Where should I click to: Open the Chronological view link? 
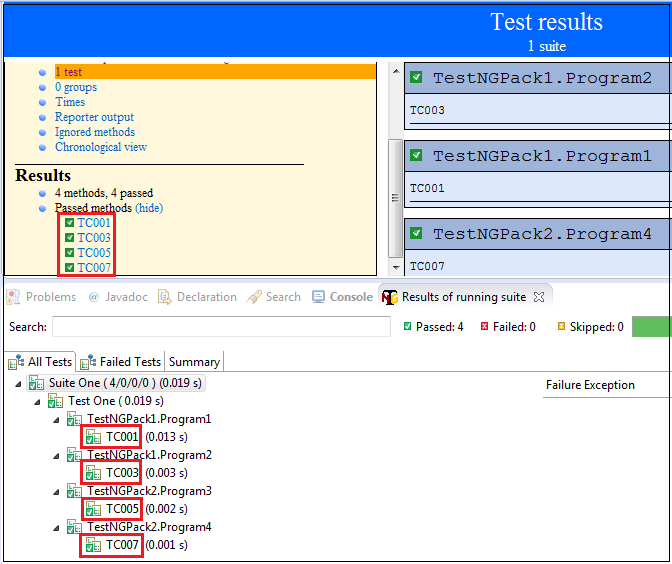(x=101, y=147)
